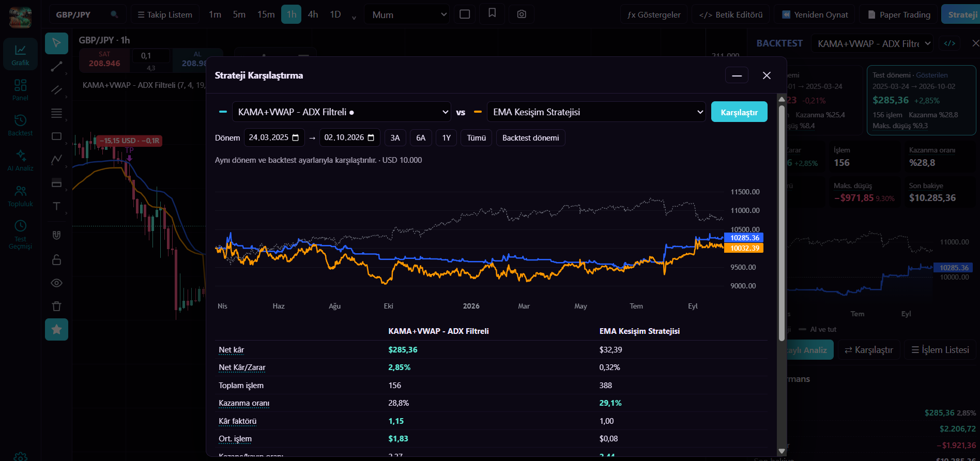The height and width of the screenshot is (461, 980).
Task: Click the favorites star tool button
Action: 56,329
